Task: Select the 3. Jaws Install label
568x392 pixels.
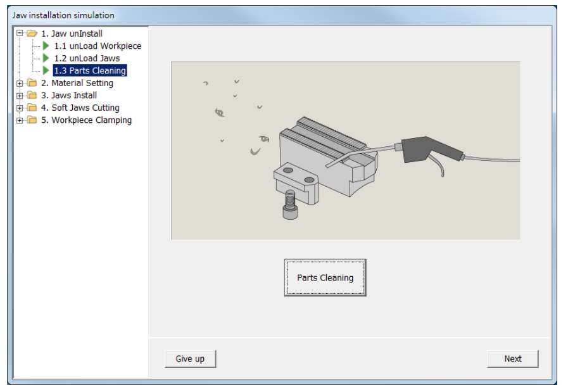Action: [69, 95]
